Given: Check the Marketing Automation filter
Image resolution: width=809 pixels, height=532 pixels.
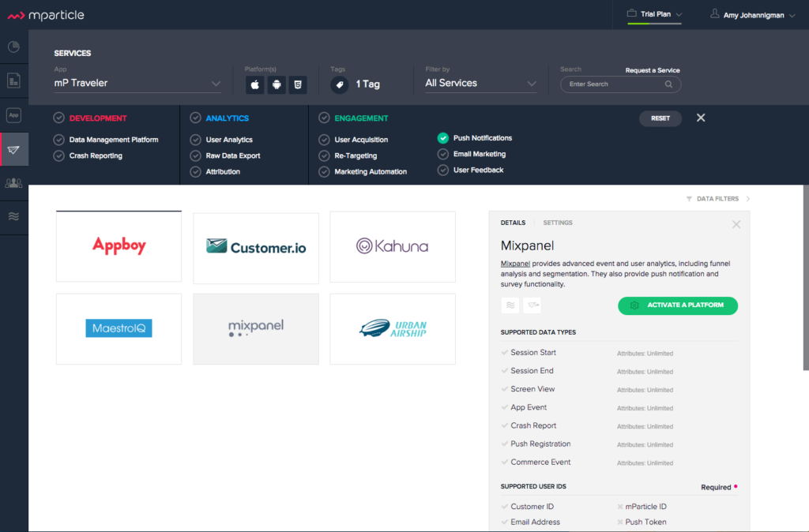Looking at the screenshot, I should pos(324,171).
